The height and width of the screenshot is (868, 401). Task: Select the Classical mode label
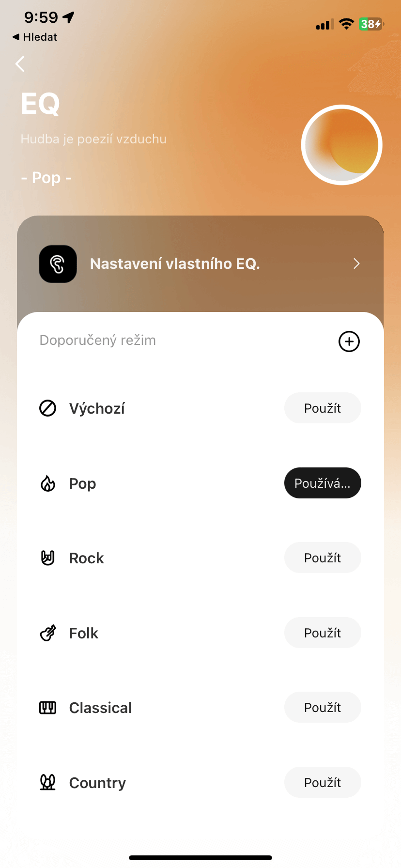[x=101, y=708]
